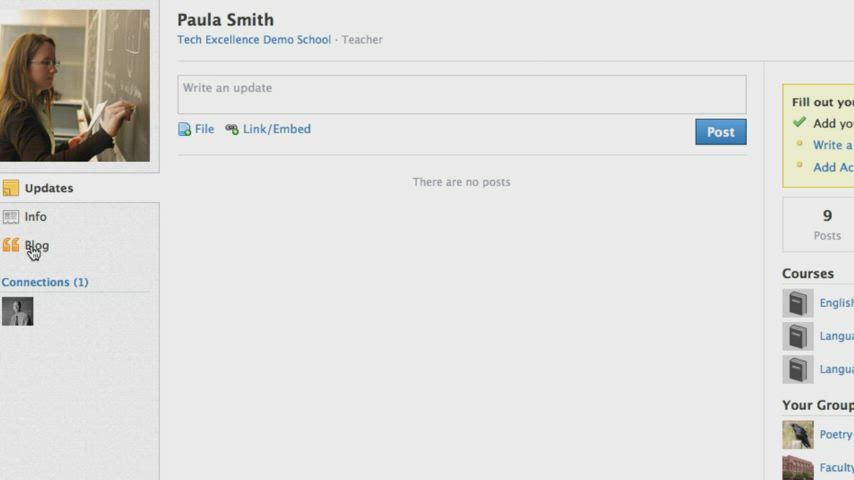Open the Updates section icon
The height and width of the screenshot is (480, 854).
(11, 188)
